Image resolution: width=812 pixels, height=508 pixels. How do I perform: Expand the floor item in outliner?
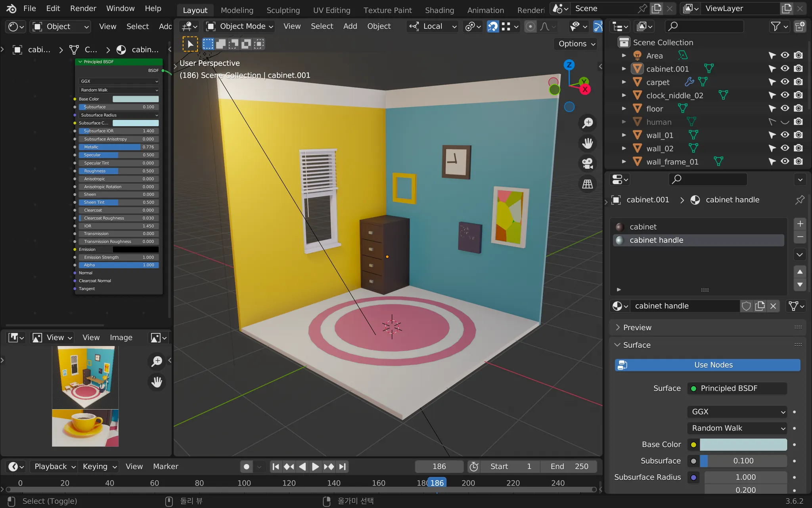624,108
